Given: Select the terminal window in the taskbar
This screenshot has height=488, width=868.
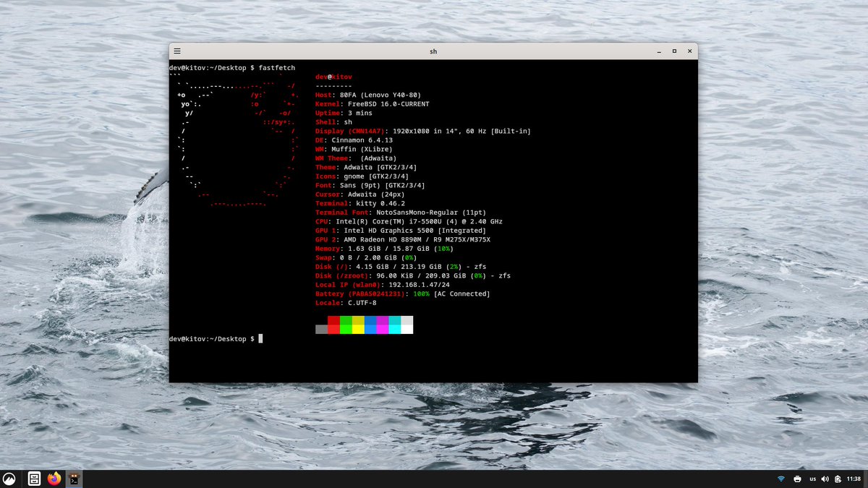Looking at the screenshot, I should coord(74,479).
